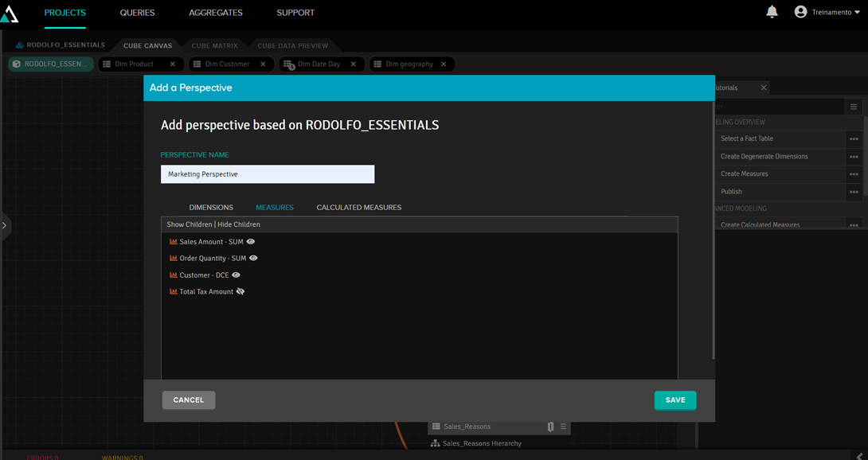Close the Dim Product tab
Viewport: 868px width, 460px height.
pyautogui.click(x=173, y=64)
